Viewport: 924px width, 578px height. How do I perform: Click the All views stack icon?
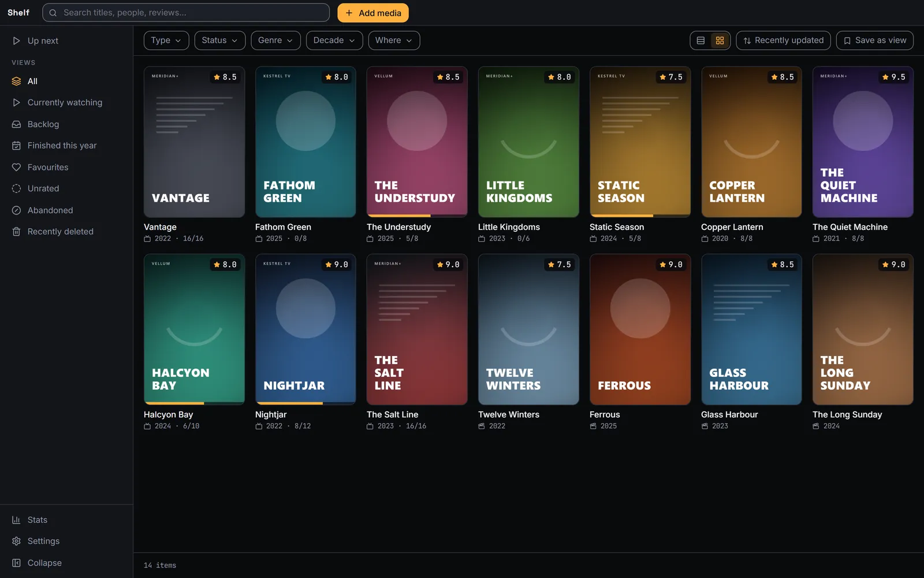16,81
